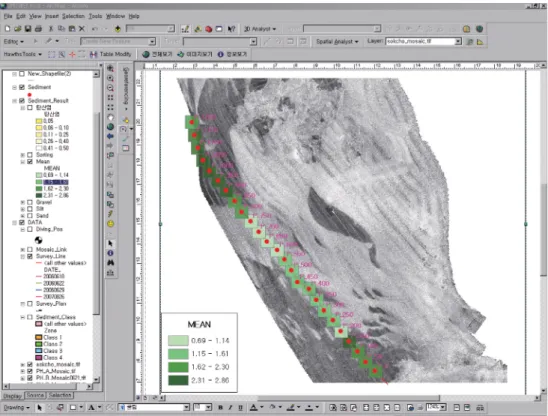Click the Class 1 color swatch
The image size is (548, 416).
pyautogui.click(x=39, y=337)
